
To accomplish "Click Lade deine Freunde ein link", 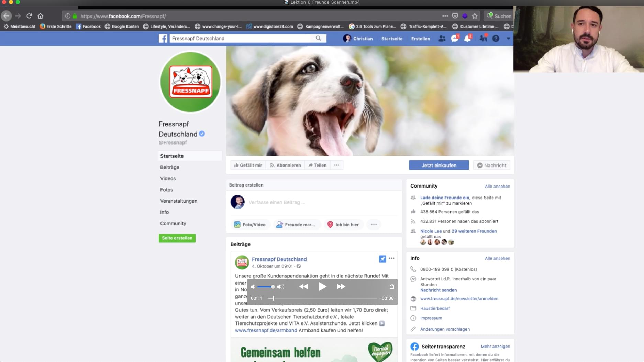I will point(445,198).
